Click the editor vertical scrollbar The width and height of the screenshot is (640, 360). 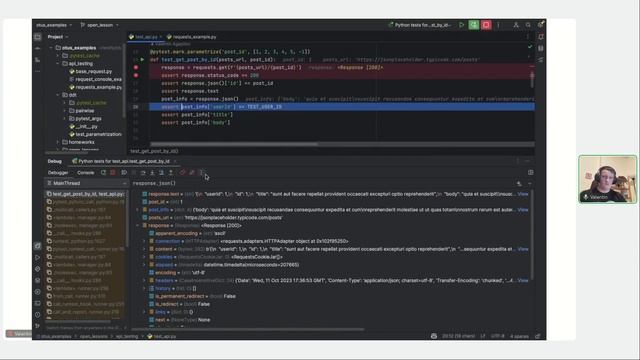(x=532, y=80)
